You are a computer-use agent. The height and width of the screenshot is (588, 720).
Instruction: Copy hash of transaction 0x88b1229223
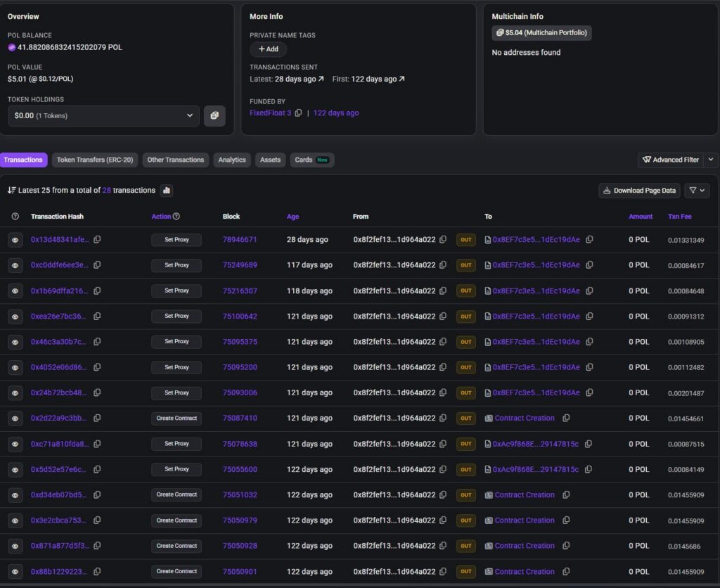tap(97, 571)
